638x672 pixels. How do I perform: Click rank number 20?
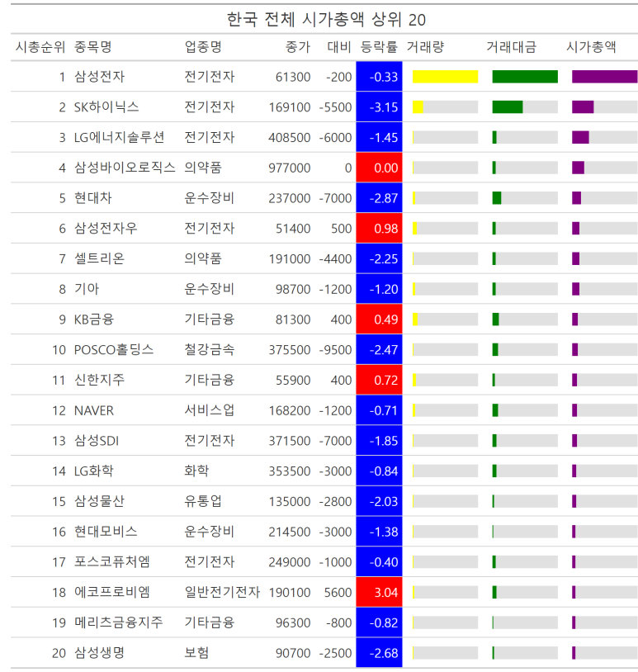pos(59,653)
